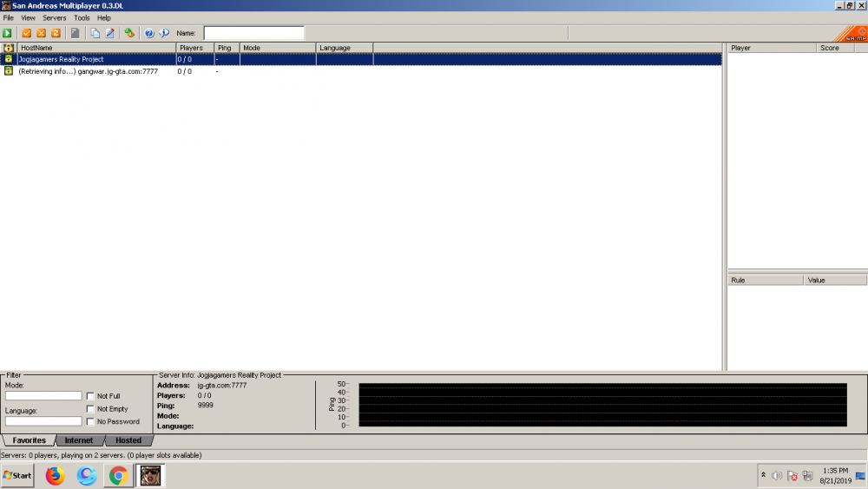The image size is (868, 489).
Task: Enable the Not Full filter checkbox
Action: click(x=90, y=396)
